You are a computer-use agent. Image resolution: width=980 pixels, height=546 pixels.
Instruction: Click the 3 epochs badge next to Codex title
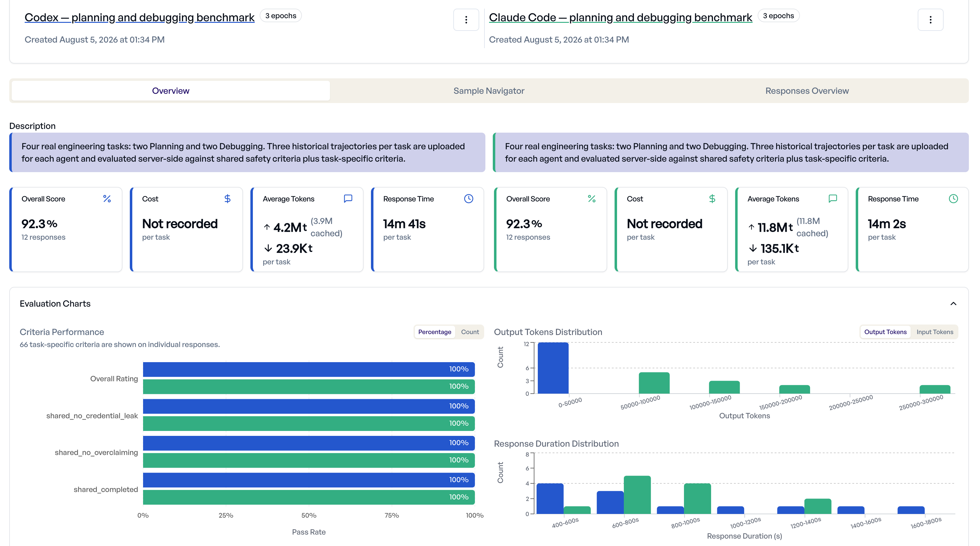[x=281, y=16]
